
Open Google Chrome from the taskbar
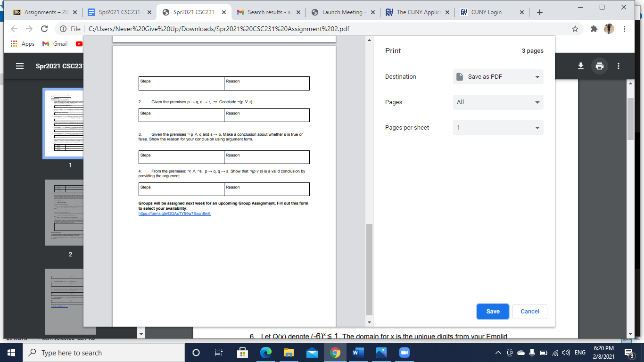pos(335,353)
